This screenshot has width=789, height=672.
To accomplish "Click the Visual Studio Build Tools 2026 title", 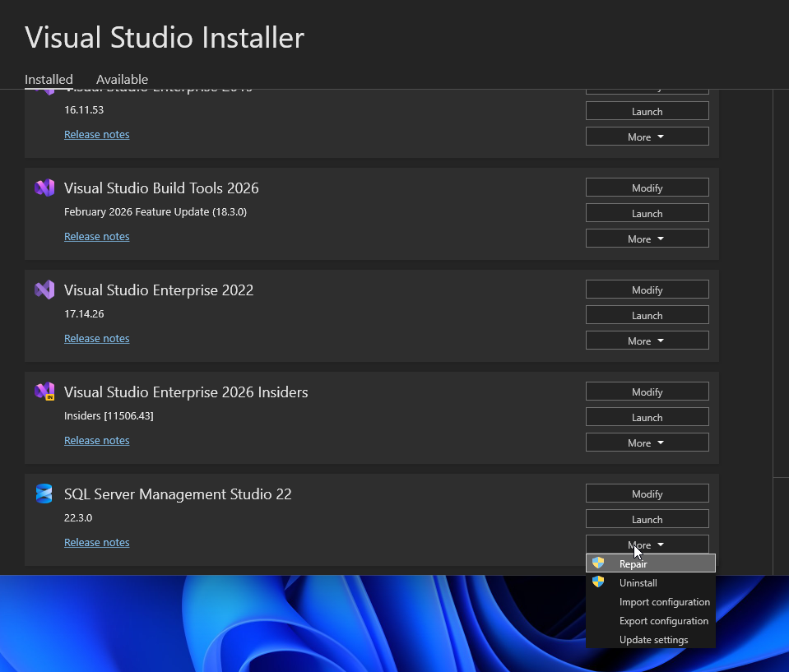I will (x=161, y=188).
